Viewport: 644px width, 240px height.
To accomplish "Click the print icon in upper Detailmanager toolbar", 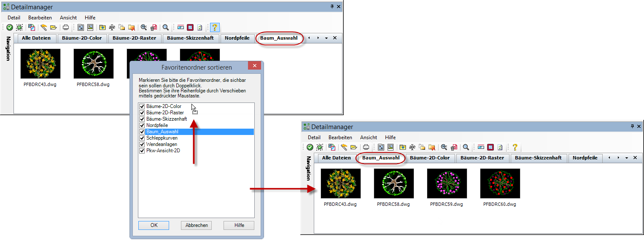I will (x=66, y=27).
